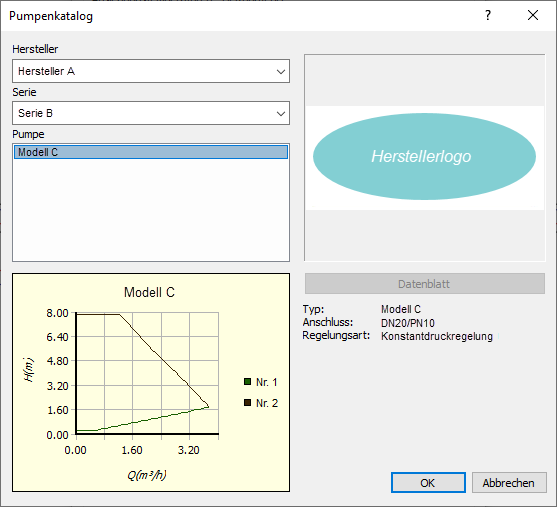
Task: Close the Pumpenkatalog dialog
Action: tap(533, 15)
